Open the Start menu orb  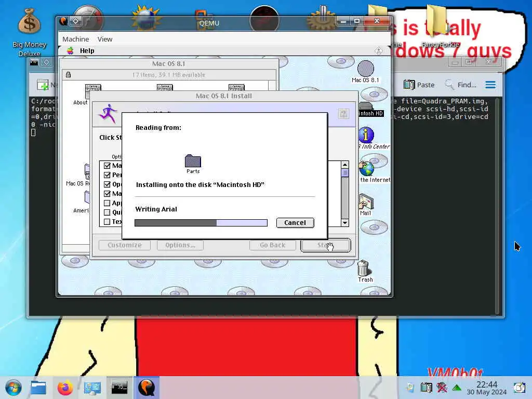(x=13, y=388)
